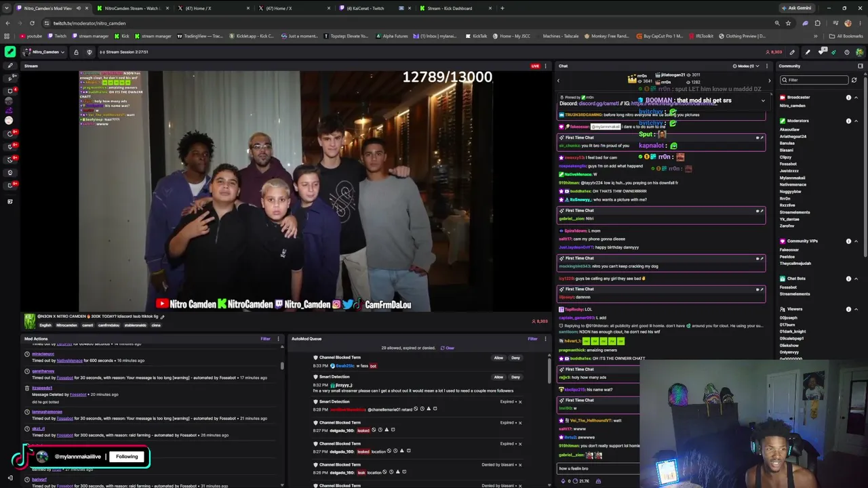Open the user avatar menu on Twitch header

[859, 52]
